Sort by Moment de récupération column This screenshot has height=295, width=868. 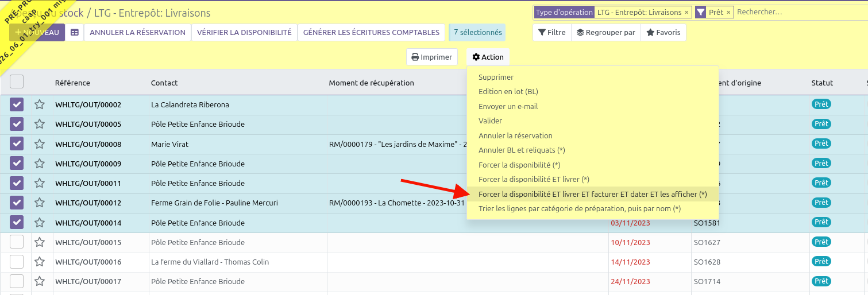[371, 83]
